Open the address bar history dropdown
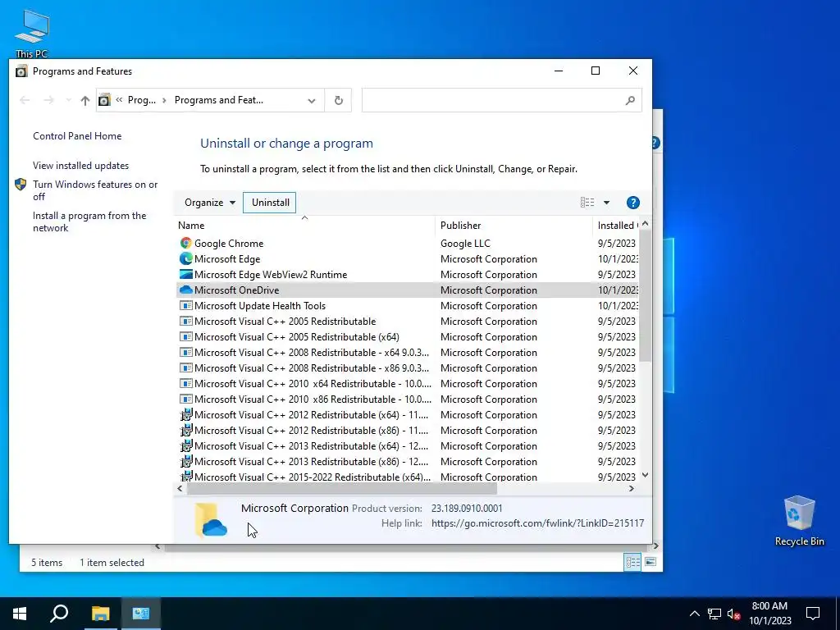The image size is (840, 630). coord(311,100)
